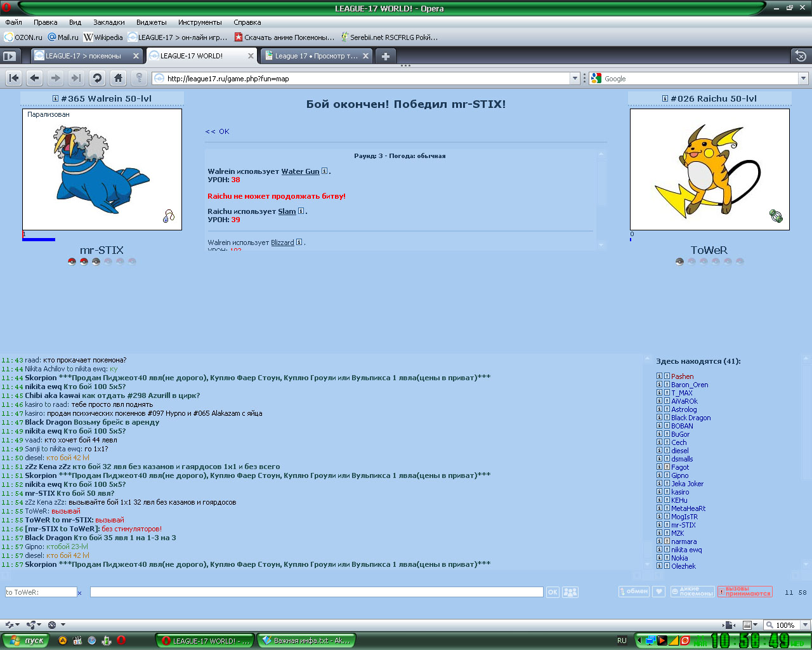Toggle 'дикие покемоны' wild pokemon button

pos(692,592)
